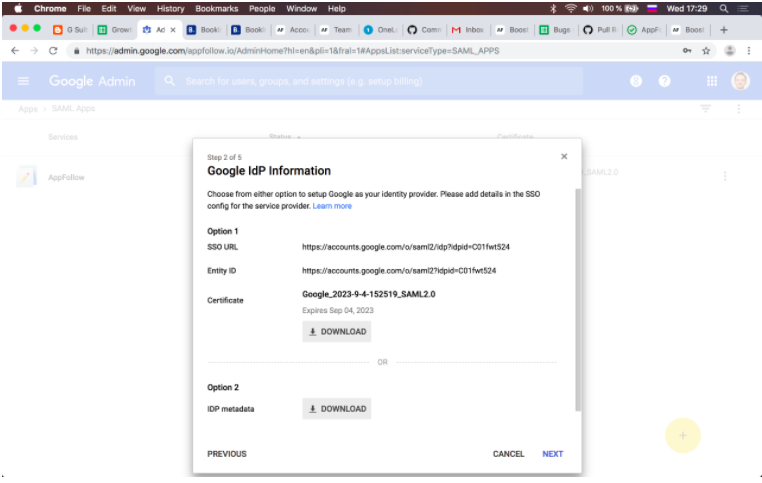762x483 pixels.
Task: Click the macOS Spotlight search icon
Action: [x=724, y=9]
